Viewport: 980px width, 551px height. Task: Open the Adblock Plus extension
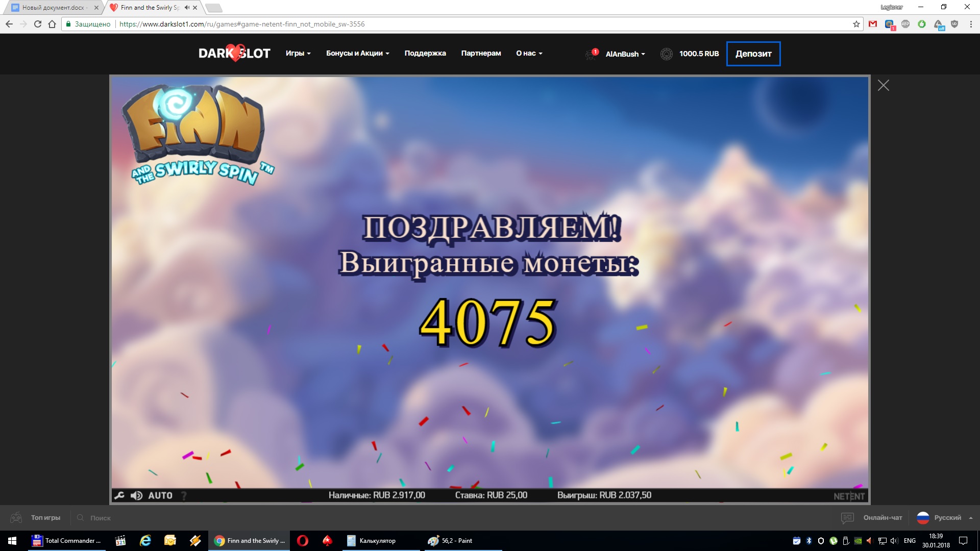[905, 24]
